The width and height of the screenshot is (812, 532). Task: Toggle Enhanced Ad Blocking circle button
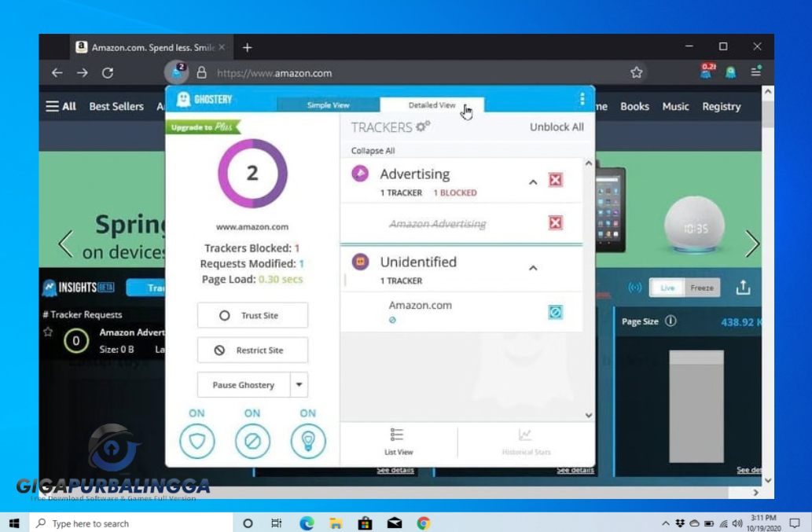[x=252, y=441]
